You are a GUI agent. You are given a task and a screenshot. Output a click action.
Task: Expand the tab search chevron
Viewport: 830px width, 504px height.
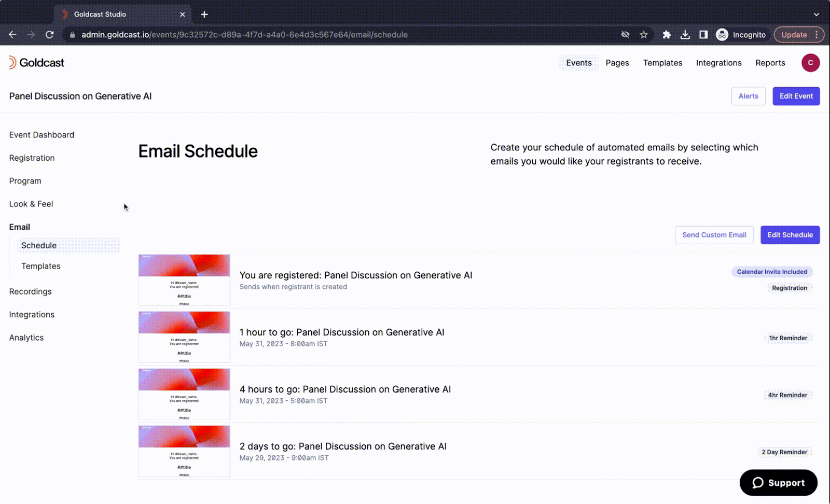click(x=817, y=15)
